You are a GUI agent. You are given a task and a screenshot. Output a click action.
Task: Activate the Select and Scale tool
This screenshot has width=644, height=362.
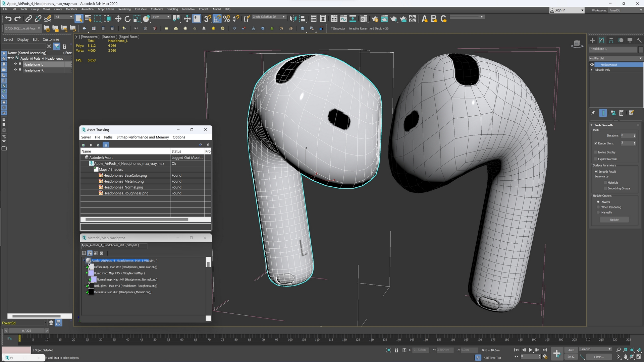[x=137, y=19]
